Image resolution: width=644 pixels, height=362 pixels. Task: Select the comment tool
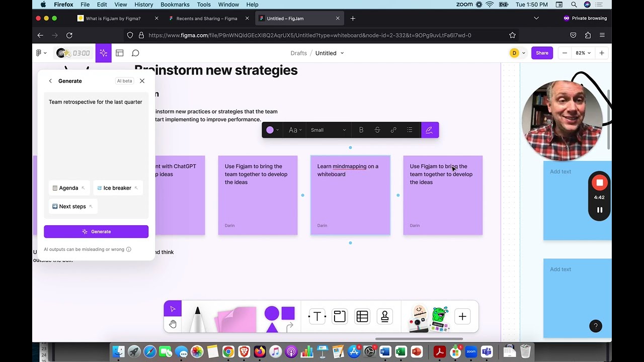tap(135, 53)
